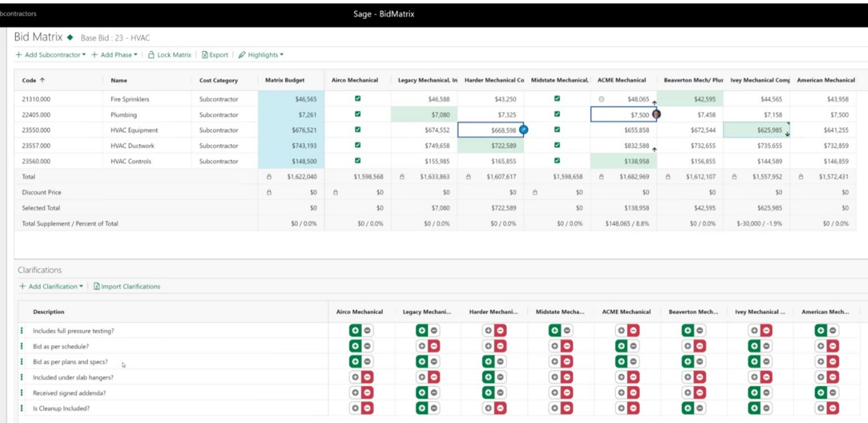868x423 pixels.
Task: Click the Description header in Clarifications
Action: (49, 312)
